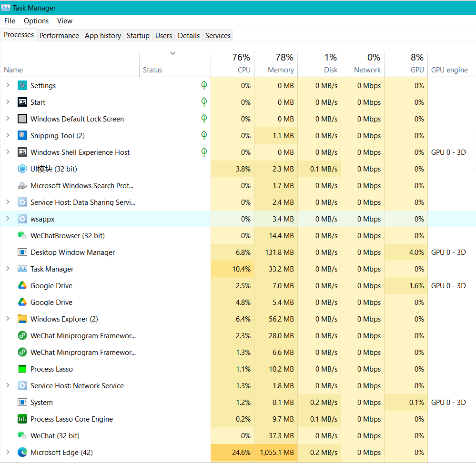Click the Windows Explorer folder icon
The image size is (476, 464).
[x=22, y=319]
